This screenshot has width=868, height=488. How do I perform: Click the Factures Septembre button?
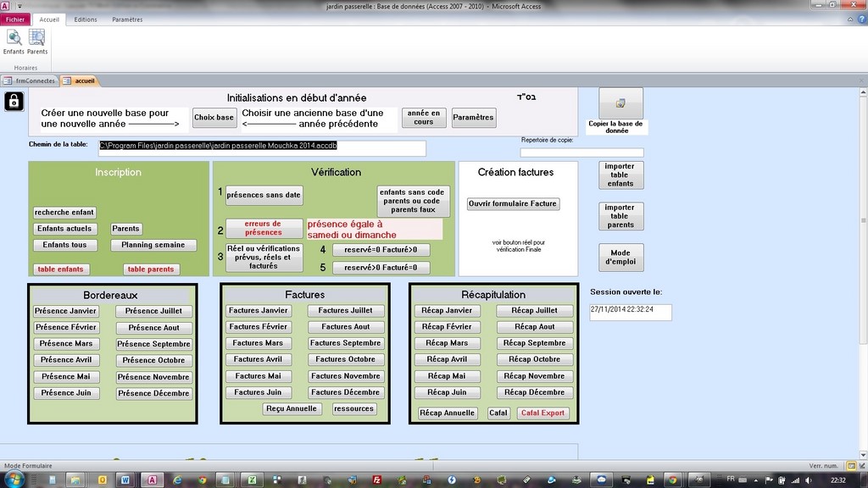[x=345, y=343]
